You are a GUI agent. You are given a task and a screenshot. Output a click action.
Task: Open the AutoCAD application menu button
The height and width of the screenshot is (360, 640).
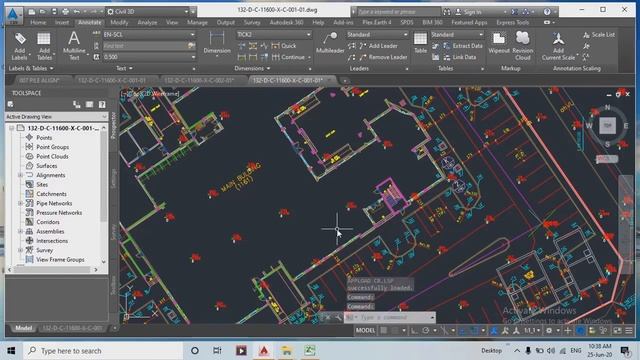click(x=13, y=15)
